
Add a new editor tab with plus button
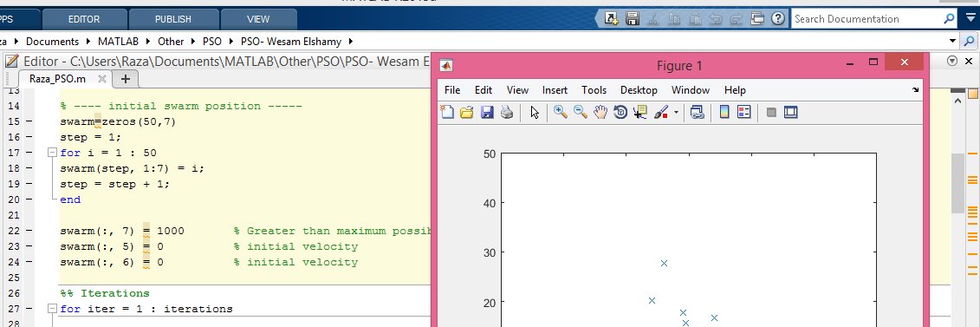[x=125, y=79]
